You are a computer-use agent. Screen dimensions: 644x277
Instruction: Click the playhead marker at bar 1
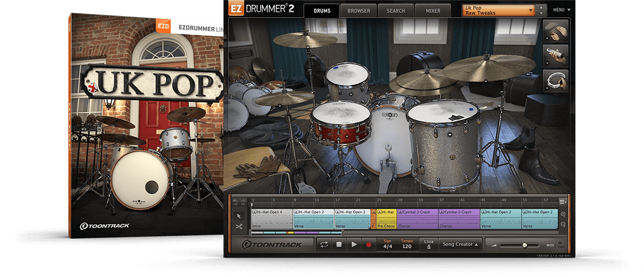(252, 205)
